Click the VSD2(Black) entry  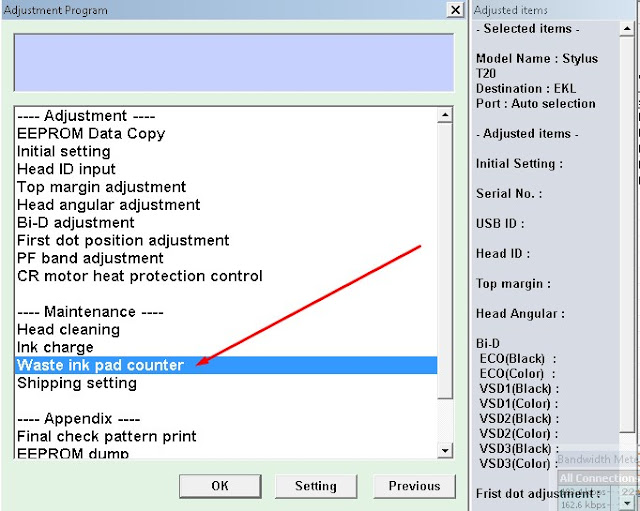519,419
